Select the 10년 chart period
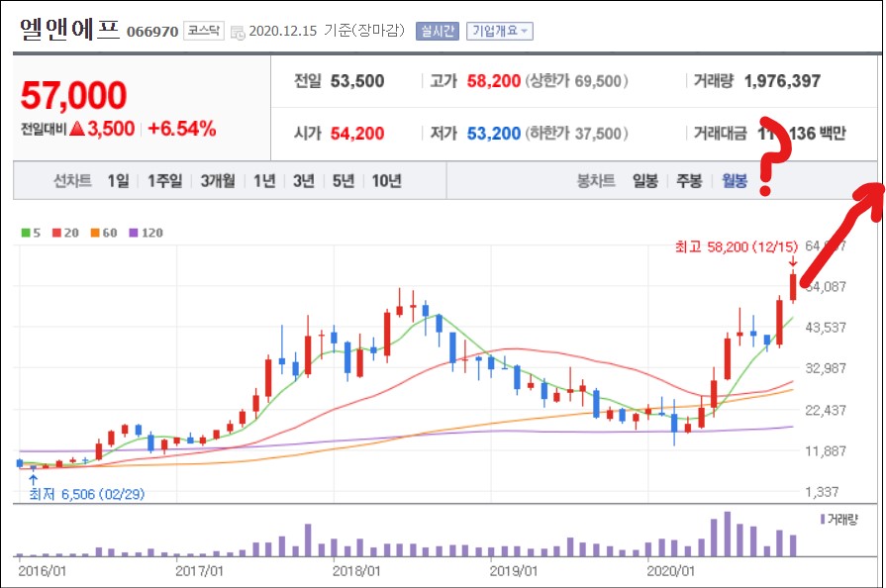 pos(386,181)
